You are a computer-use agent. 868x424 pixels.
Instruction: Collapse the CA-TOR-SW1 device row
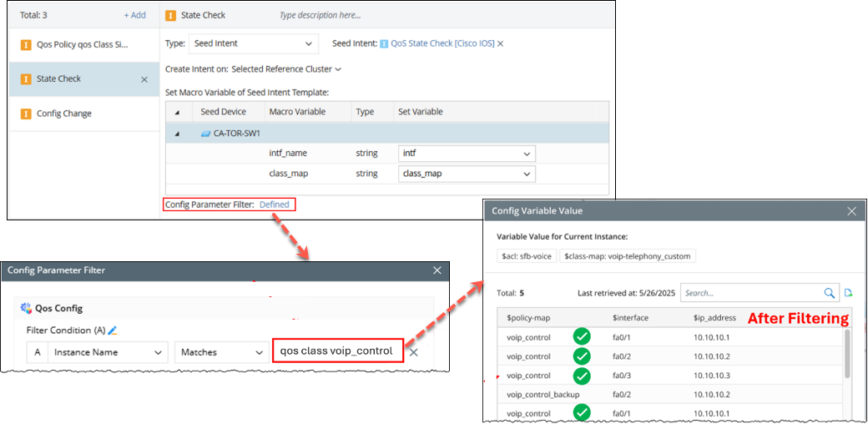click(177, 134)
